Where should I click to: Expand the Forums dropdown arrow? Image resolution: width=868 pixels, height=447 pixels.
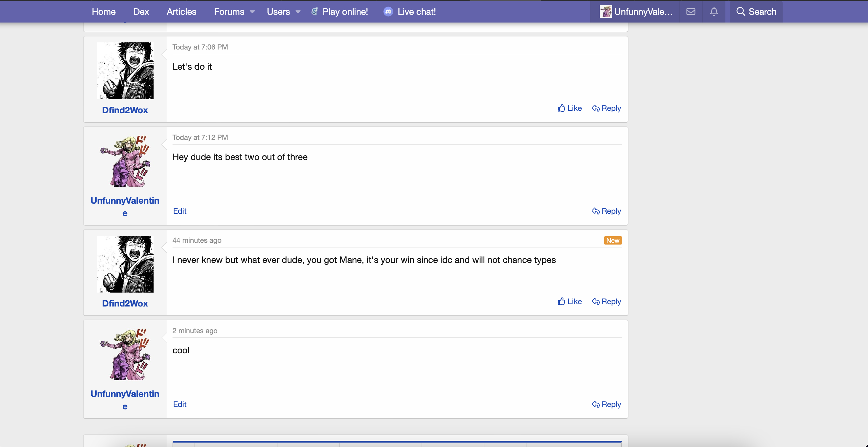click(x=252, y=12)
